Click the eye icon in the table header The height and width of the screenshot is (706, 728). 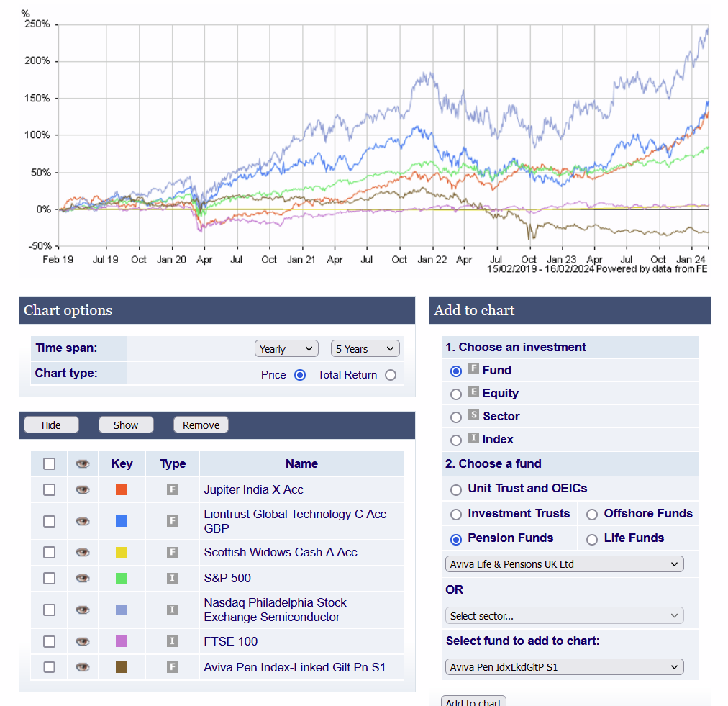coord(83,464)
